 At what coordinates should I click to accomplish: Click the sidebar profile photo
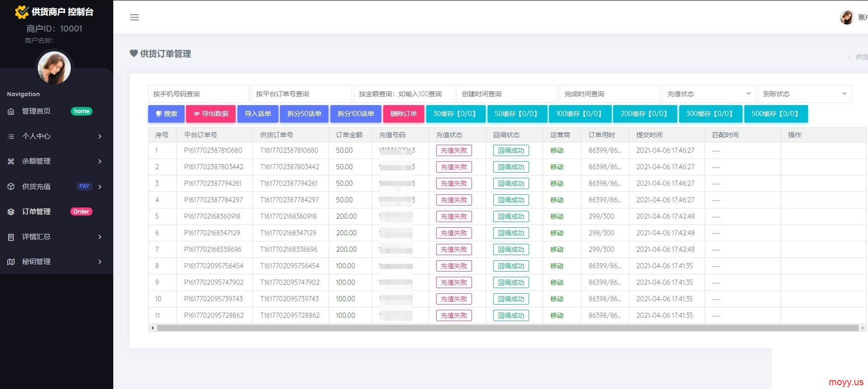(x=54, y=68)
